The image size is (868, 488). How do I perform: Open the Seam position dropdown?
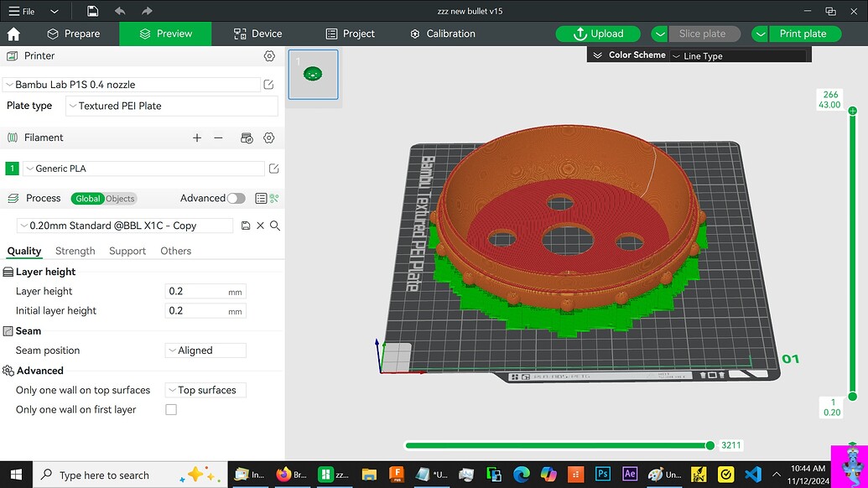tap(205, 350)
